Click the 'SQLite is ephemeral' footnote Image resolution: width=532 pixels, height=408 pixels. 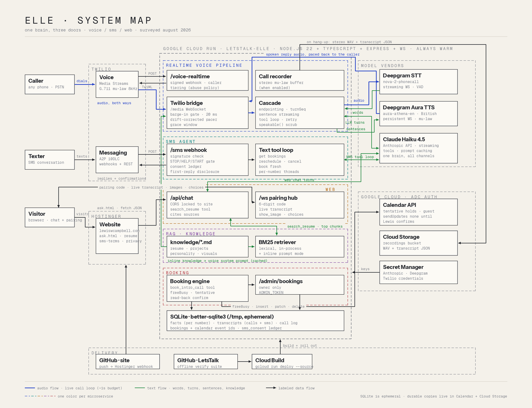[x=434, y=396]
